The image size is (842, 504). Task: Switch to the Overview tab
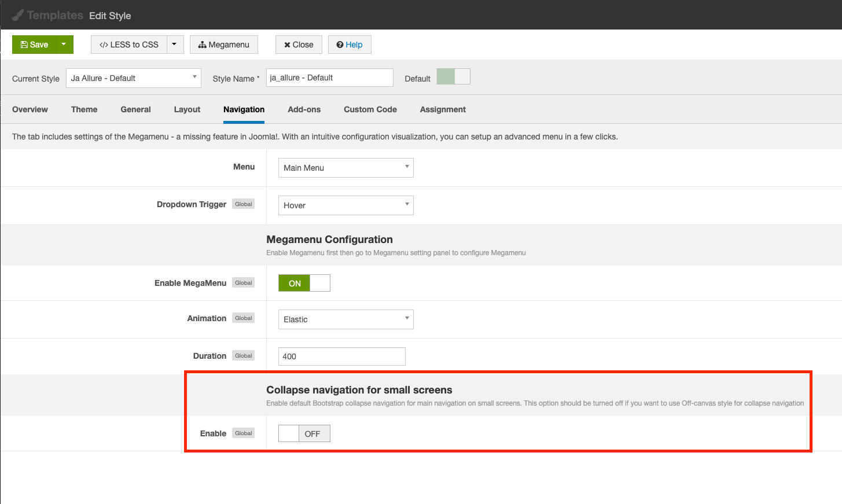[30, 109]
